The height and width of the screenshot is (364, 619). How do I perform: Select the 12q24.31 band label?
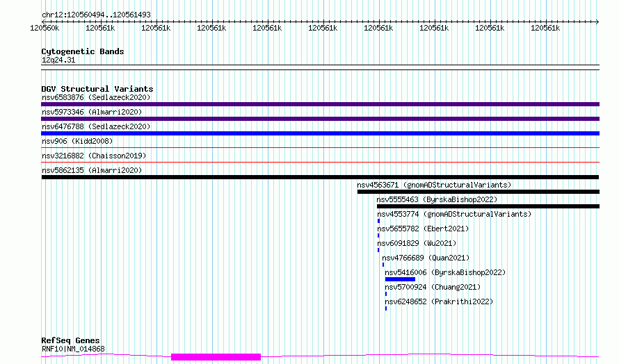pyautogui.click(x=58, y=60)
